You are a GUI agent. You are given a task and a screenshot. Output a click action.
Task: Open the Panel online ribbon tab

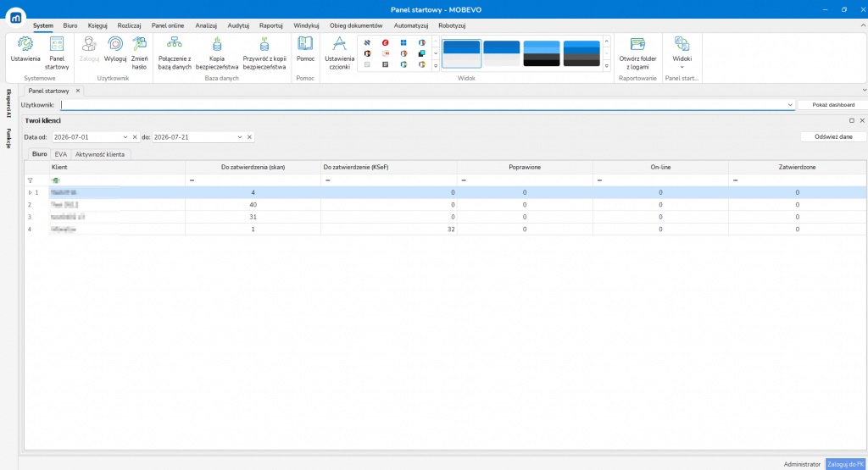168,25
